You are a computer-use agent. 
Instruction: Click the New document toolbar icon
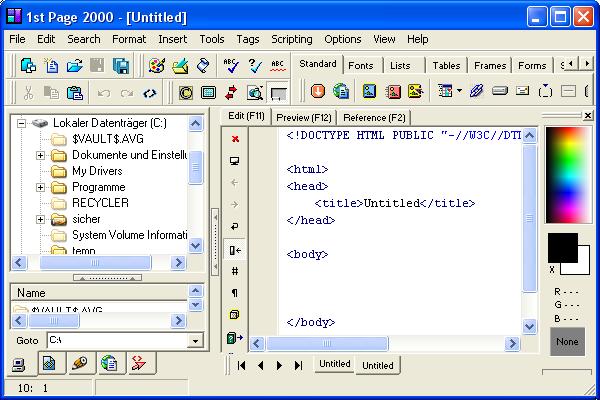pos(51,66)
